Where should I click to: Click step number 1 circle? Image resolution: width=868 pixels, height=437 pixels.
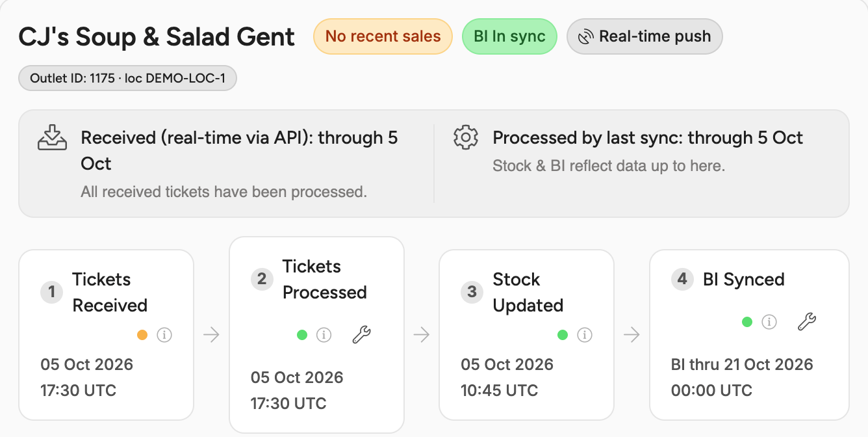tap(51, 292)
